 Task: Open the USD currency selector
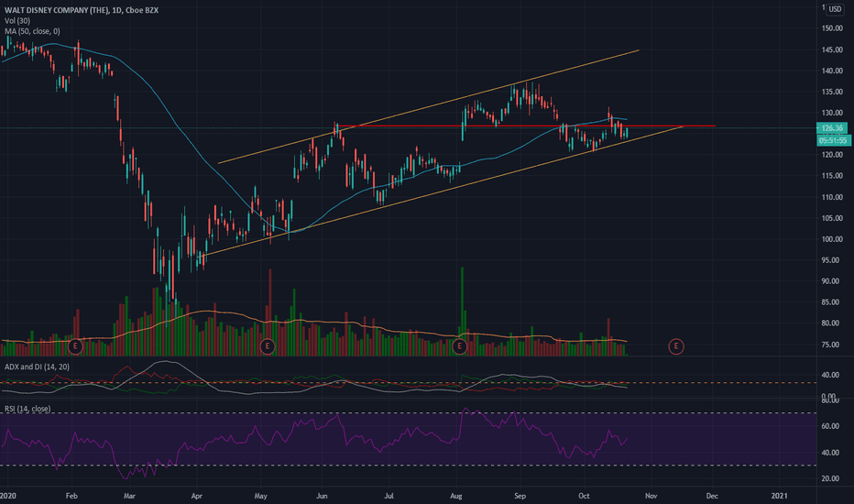835,9
